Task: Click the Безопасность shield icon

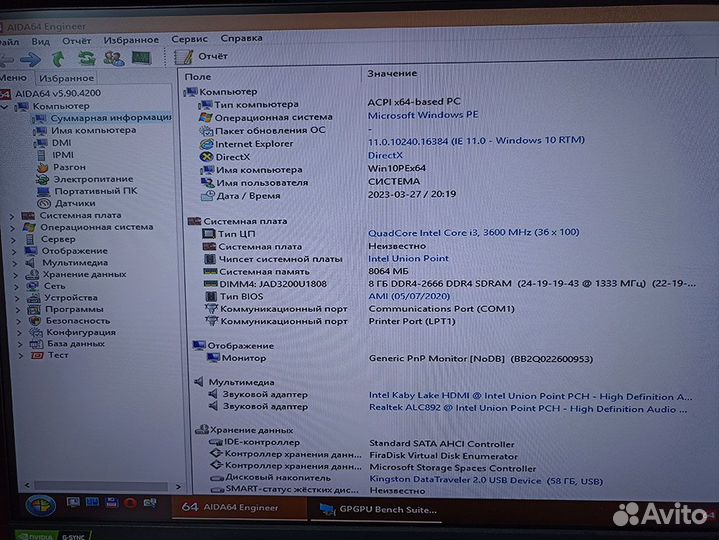Action: (35, 321)
